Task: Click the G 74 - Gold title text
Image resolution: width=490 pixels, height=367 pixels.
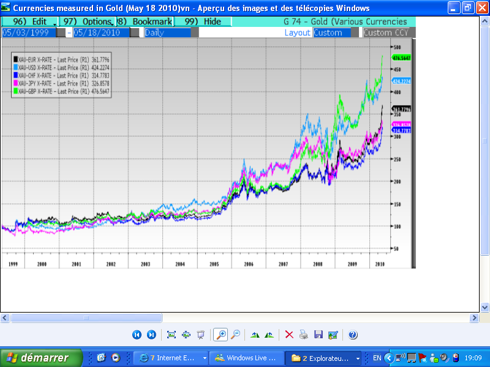Action: [345, 22]
